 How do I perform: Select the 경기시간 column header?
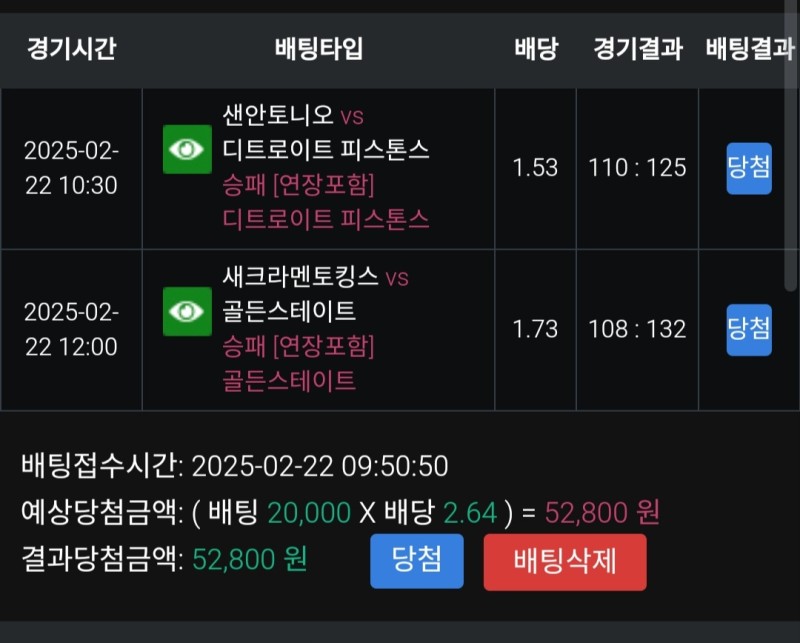click(71, 49)
